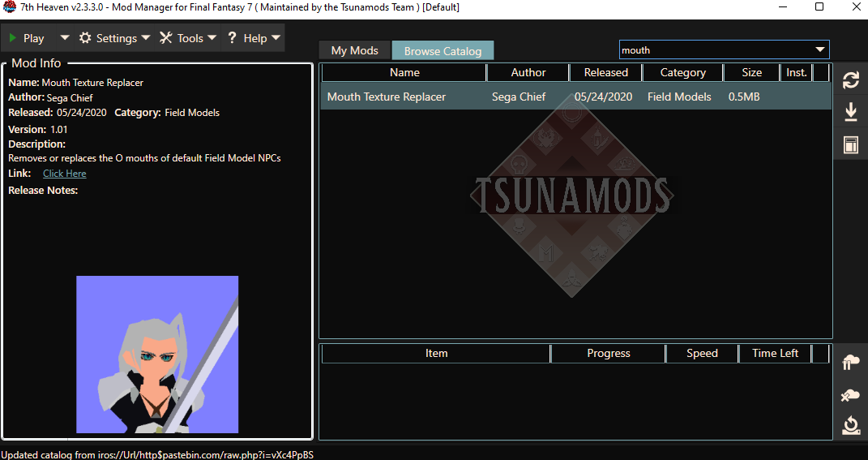868x460 pixels.
Task: Click the 'Sega Chief' author cell
Action: tap(519, 97)
